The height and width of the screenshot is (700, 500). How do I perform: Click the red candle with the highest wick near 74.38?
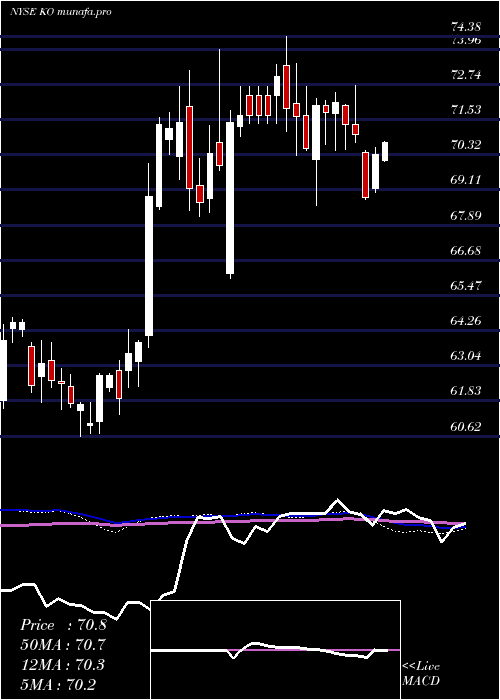point(286,87)
